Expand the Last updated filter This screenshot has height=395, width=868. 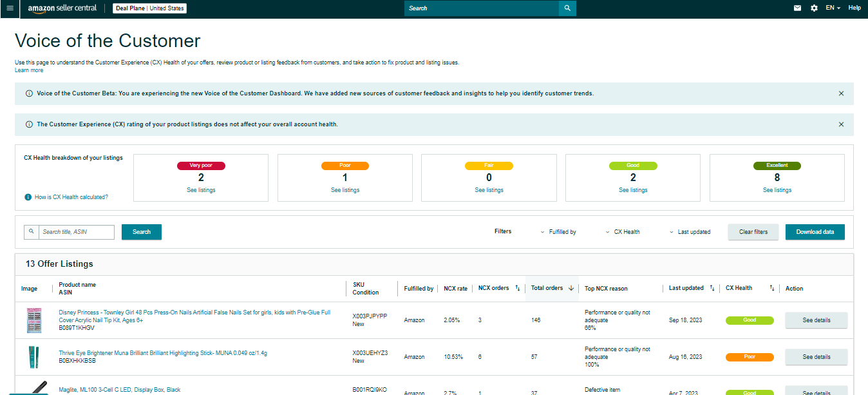(x=690, y=232)
